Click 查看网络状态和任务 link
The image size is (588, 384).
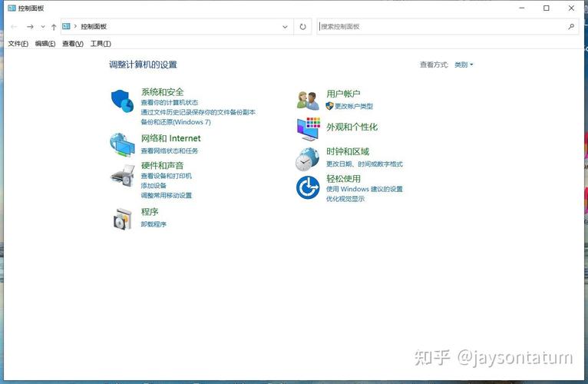click(x=170, y=151)
